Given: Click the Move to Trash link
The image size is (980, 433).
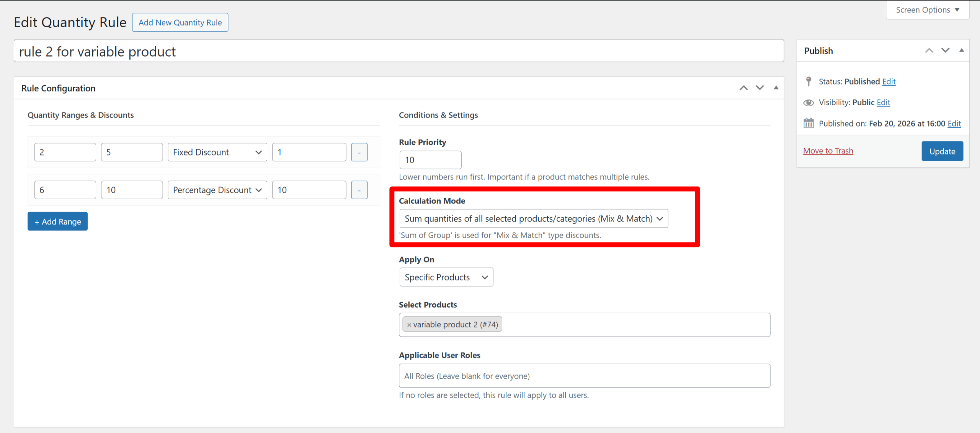Looking at the screenshot, I should click(x=828, y=150).
